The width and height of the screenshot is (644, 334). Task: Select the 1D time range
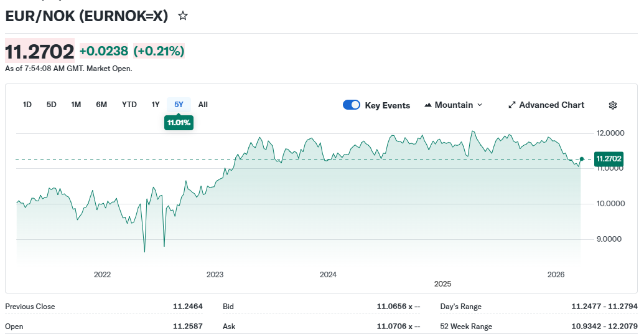pos(27,105)
